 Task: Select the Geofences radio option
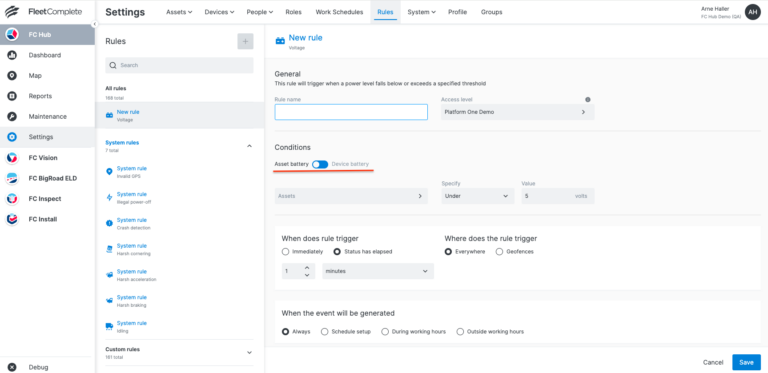(499, 252)
